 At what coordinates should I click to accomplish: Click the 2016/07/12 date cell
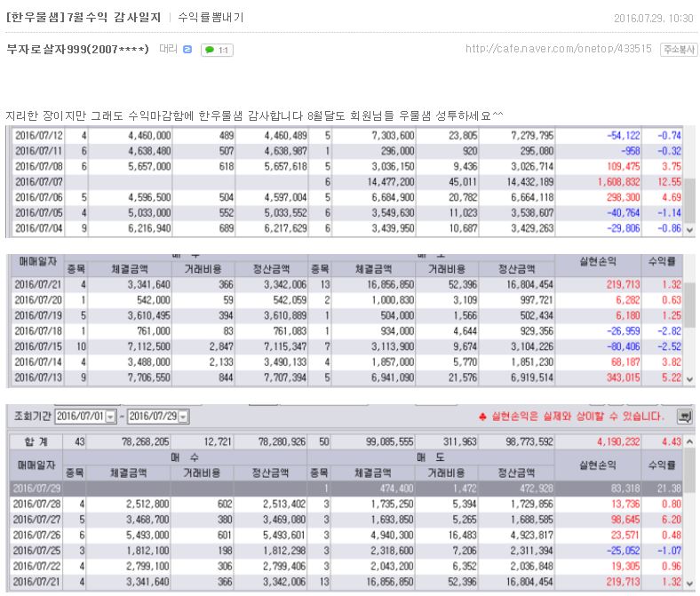point(39,136)
